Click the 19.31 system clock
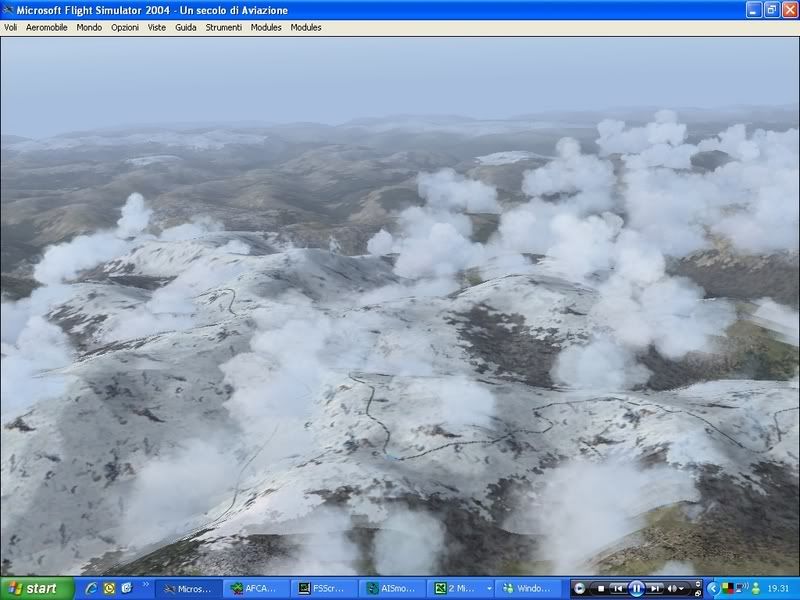Viewport: 800px width, 600px height. click(x=778, y=589)
